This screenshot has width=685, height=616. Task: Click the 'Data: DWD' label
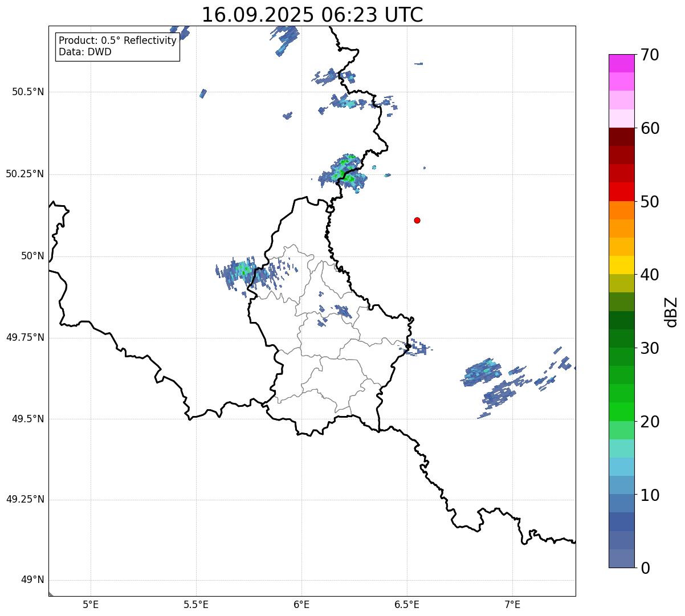85,52
